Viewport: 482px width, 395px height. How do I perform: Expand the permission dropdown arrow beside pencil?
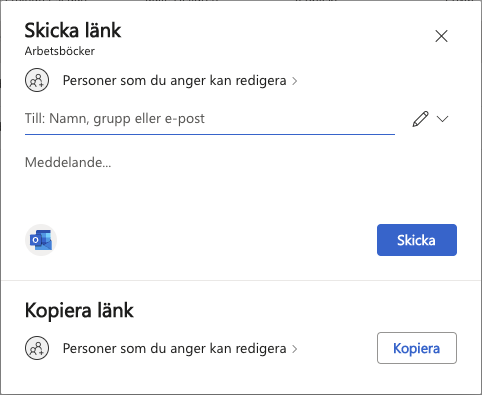(442, 119)
